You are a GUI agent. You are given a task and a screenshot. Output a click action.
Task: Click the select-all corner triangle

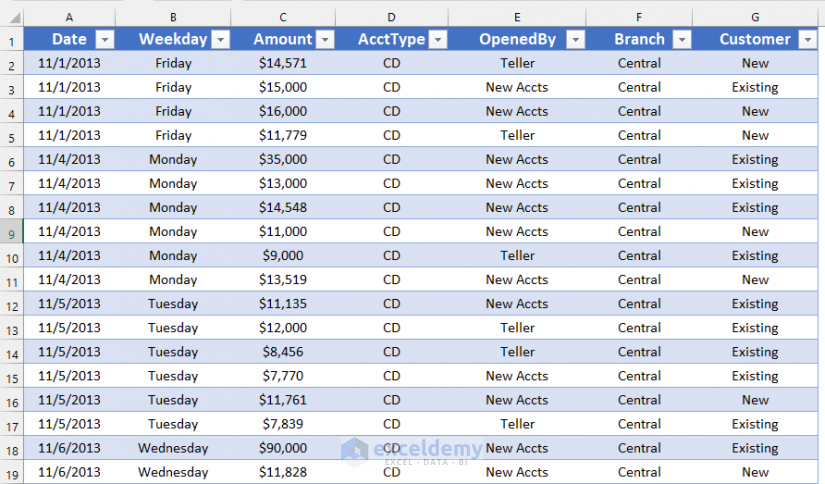point(12,17)
